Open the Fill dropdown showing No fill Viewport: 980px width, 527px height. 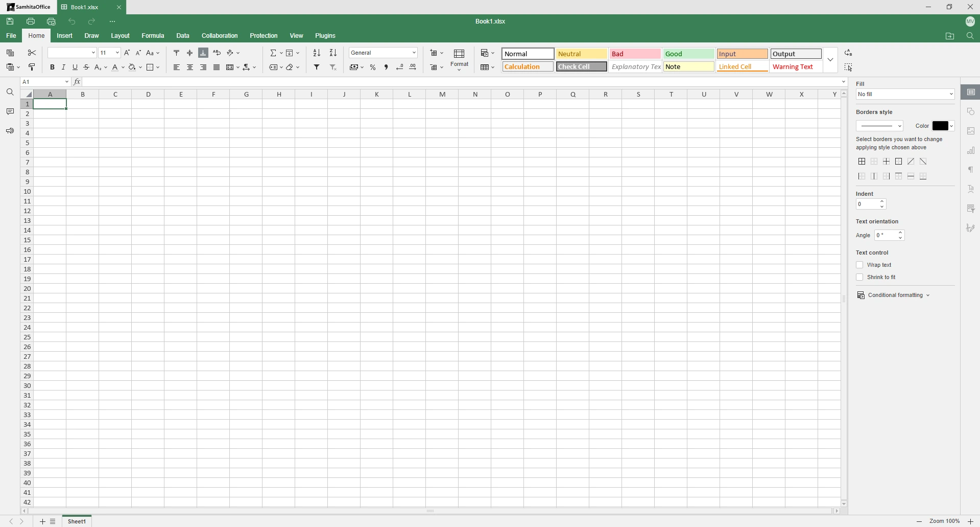tap(905, 94)
